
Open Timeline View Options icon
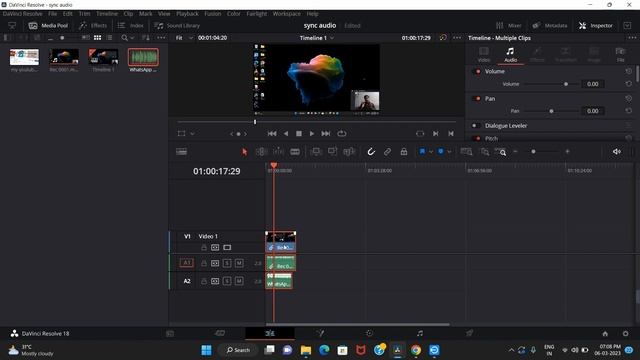tap(182, 152)
